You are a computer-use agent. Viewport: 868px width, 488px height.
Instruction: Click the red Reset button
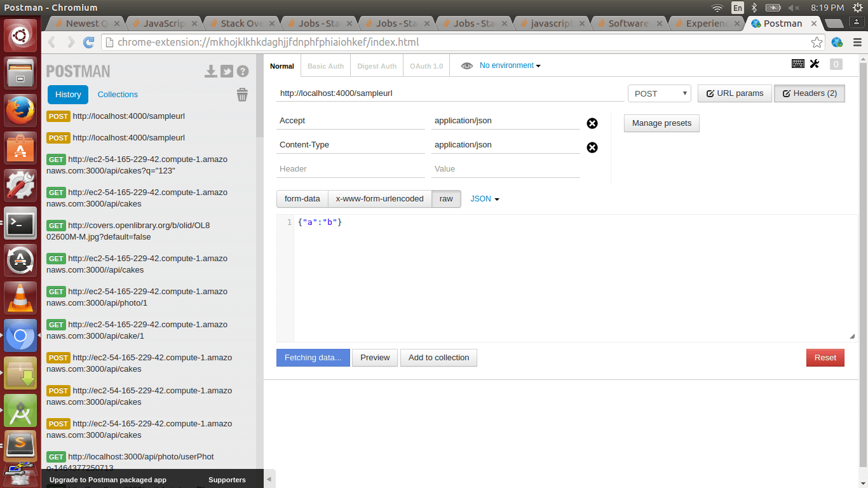pyautogui.click(x=825, y=358)
